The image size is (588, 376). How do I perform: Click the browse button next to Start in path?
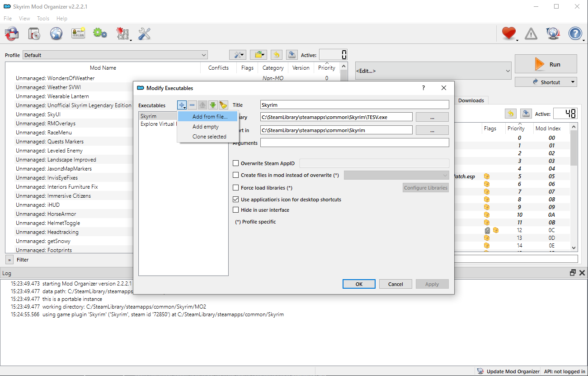pyautogui.click(x=432, y=130)
